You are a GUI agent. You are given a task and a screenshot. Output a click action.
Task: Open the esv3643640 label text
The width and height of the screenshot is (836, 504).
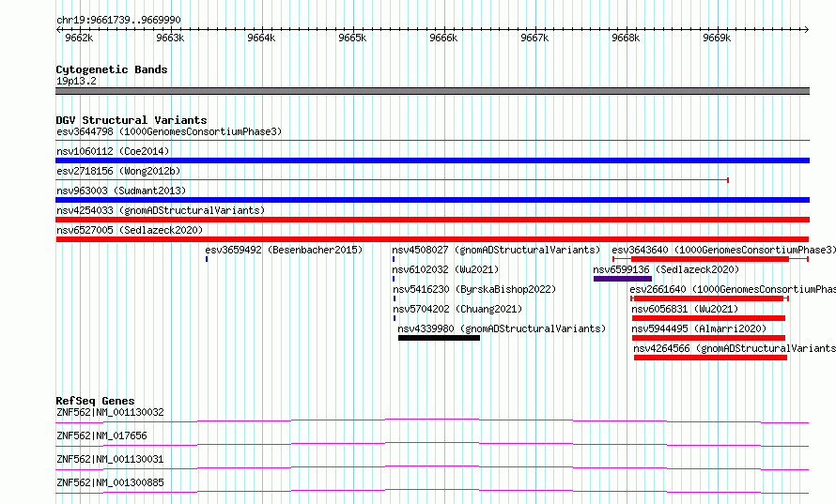[x=723, y=250]
